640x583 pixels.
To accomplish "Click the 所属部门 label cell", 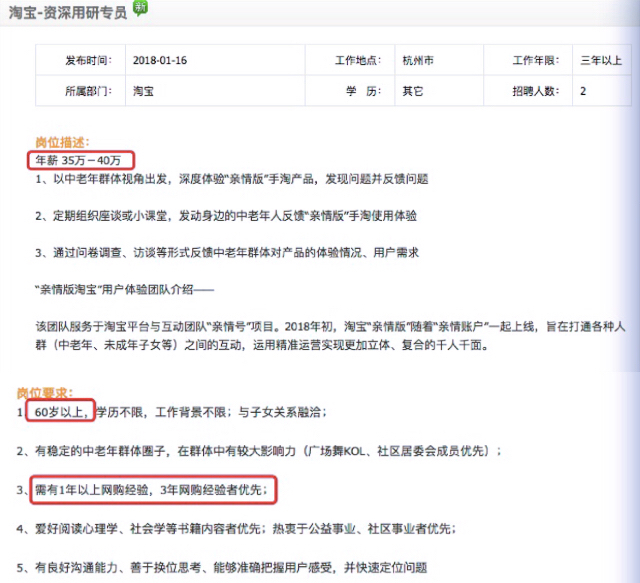I will tap(80, 91).
